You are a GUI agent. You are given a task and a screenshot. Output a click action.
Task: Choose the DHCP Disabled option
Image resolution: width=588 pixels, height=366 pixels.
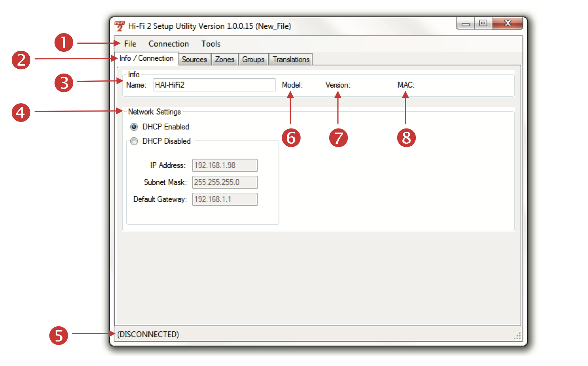coord(134,141)
